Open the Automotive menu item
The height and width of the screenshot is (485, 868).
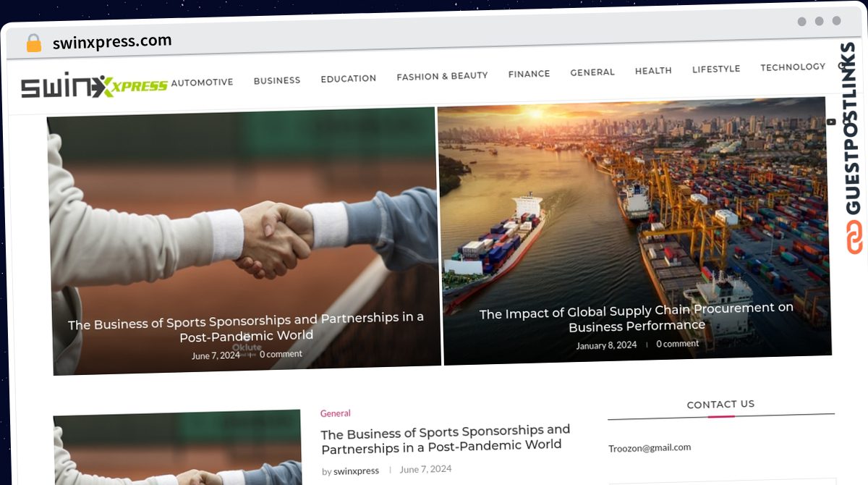[x=202, y=83]
